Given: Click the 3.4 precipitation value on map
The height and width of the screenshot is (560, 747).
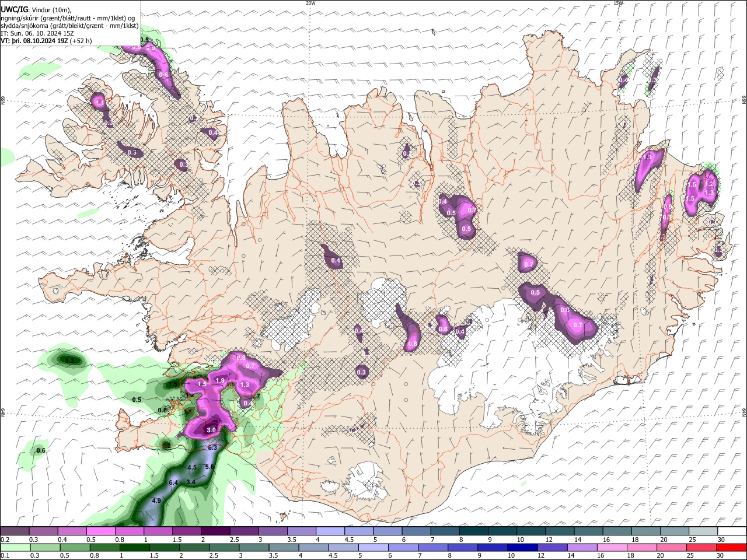Looking at the screenshot, I should click(x=191, y=482).
